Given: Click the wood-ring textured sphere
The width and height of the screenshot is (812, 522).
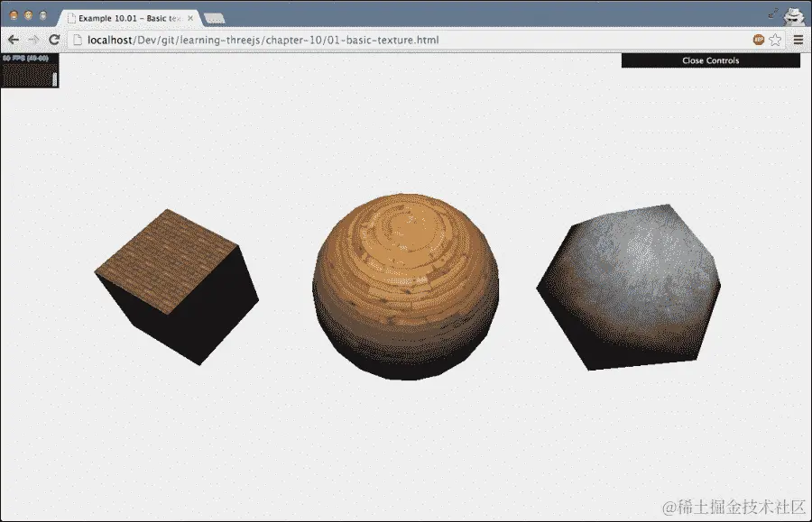Looking at the screenshot, I should (x=406, y=287).
